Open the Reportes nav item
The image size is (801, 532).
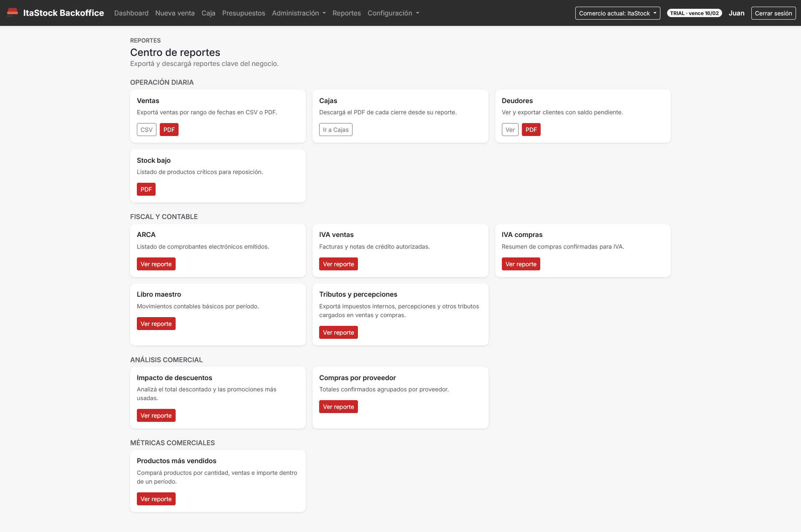347,13
